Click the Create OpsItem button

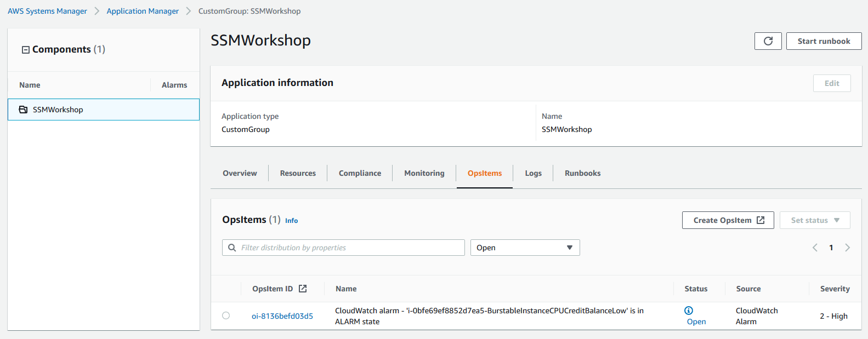[728, 220]
